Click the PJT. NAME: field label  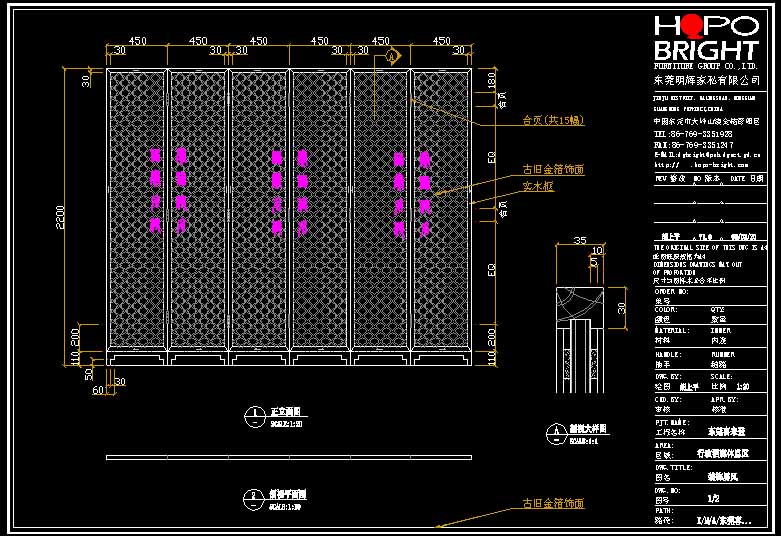(x=672, y=422)
